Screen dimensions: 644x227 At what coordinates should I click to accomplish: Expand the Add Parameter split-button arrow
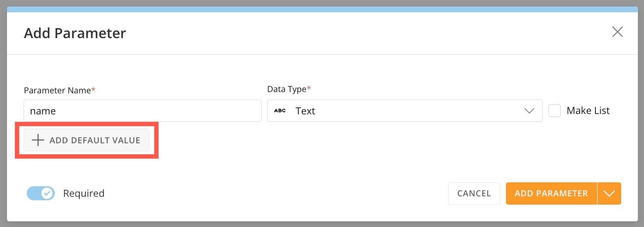[x=609, y=193]
